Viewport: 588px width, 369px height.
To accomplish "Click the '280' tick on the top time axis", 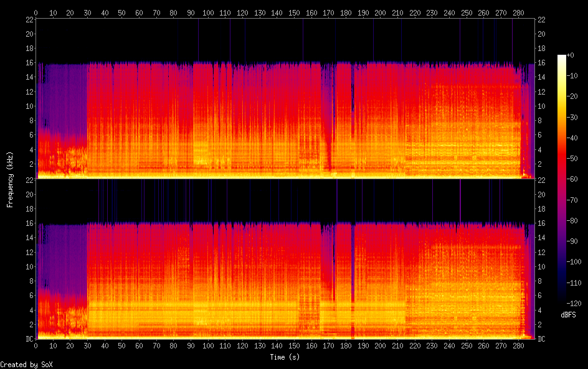I will (x=518, y=12).
